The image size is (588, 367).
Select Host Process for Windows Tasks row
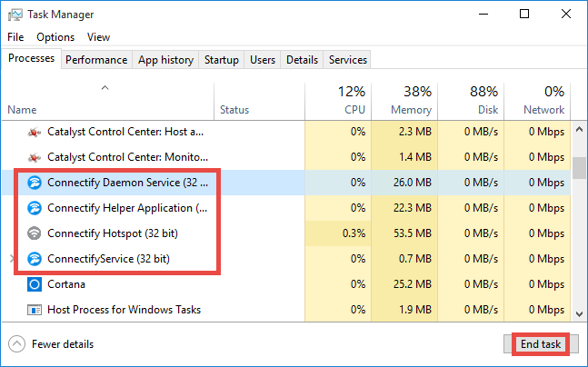coord(286,310)
